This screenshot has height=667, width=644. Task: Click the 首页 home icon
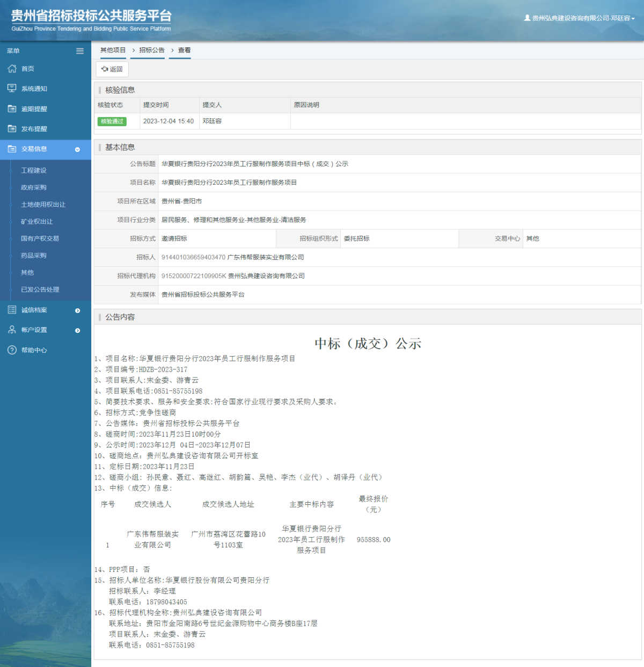click(x=12, y=68)
